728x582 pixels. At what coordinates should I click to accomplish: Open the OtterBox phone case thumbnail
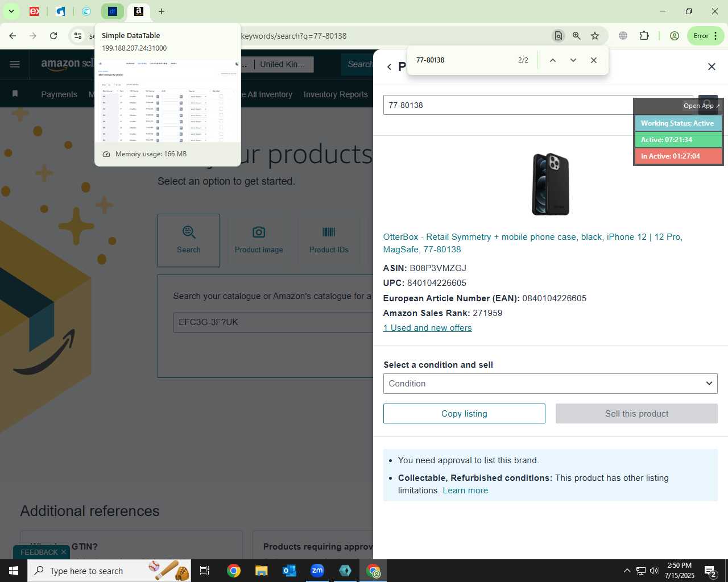[551, 184]
